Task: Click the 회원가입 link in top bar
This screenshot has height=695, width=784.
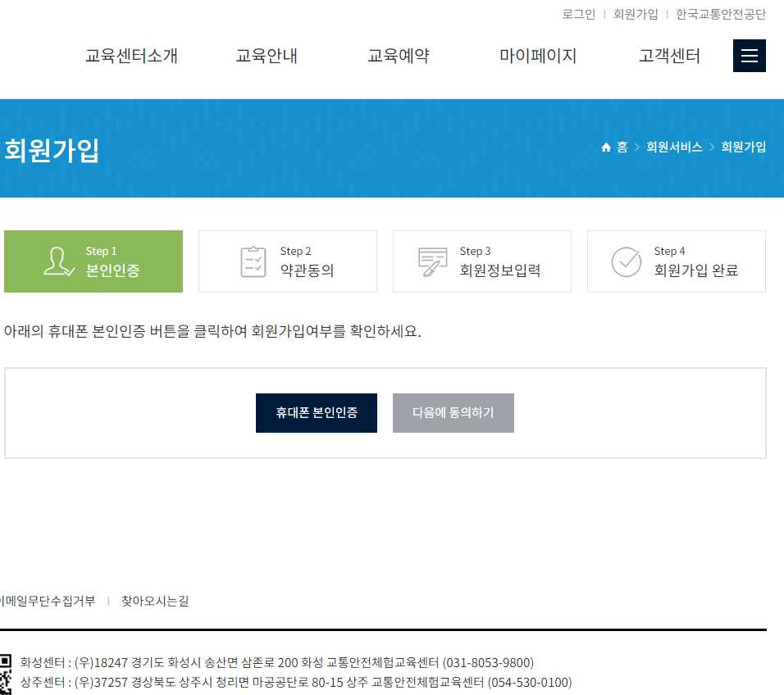Action: [x=636, y=14]
